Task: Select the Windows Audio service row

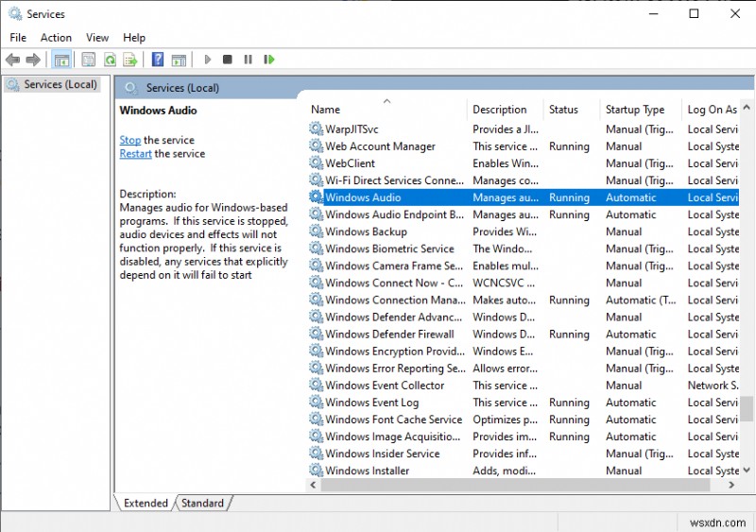Action: (524, 197)
